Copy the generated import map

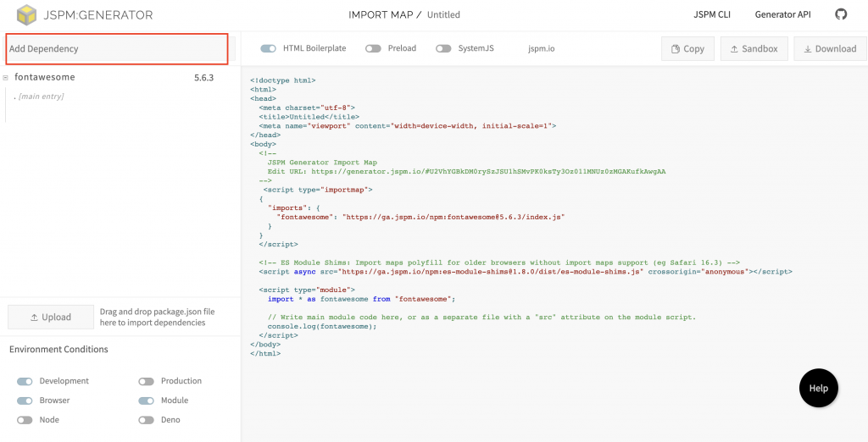coord(687,48)
